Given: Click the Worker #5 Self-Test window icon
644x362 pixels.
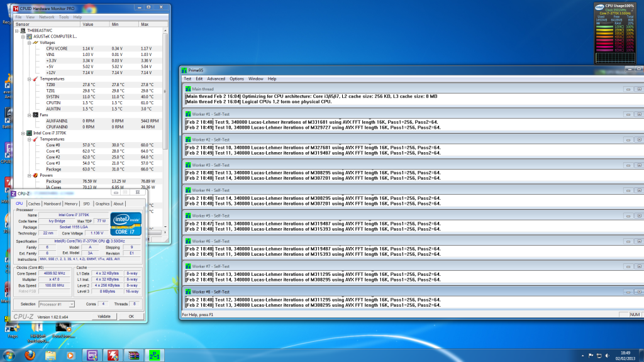Looking at the screenshot, I should 188,216.
